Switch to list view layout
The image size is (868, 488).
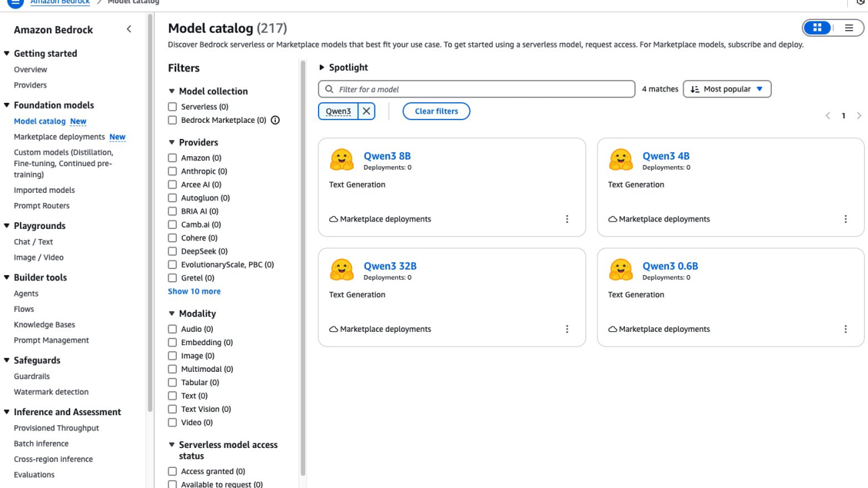[x=849, y=28]
